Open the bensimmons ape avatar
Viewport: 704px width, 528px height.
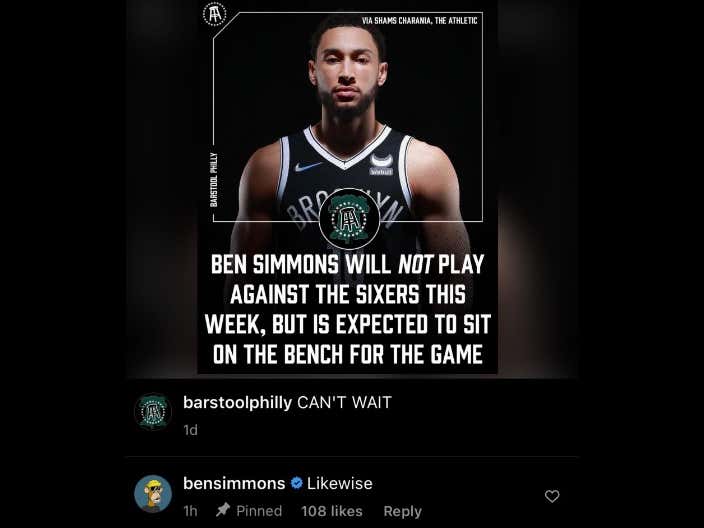(x=153, y=494)
